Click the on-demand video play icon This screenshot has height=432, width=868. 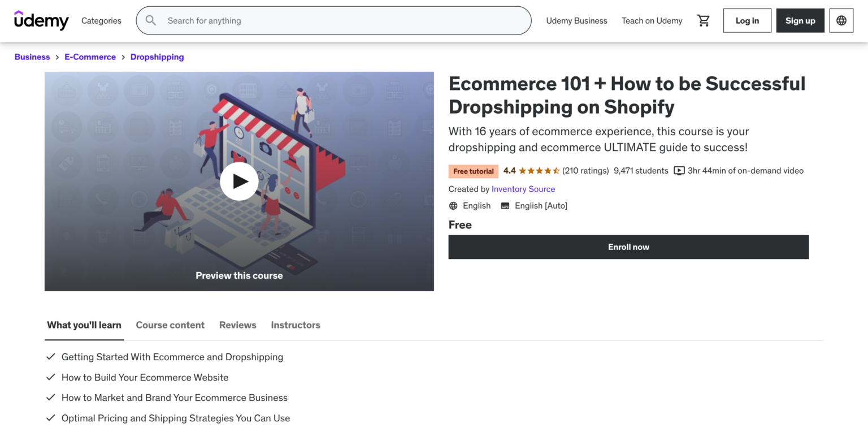(x=678, y=170)
